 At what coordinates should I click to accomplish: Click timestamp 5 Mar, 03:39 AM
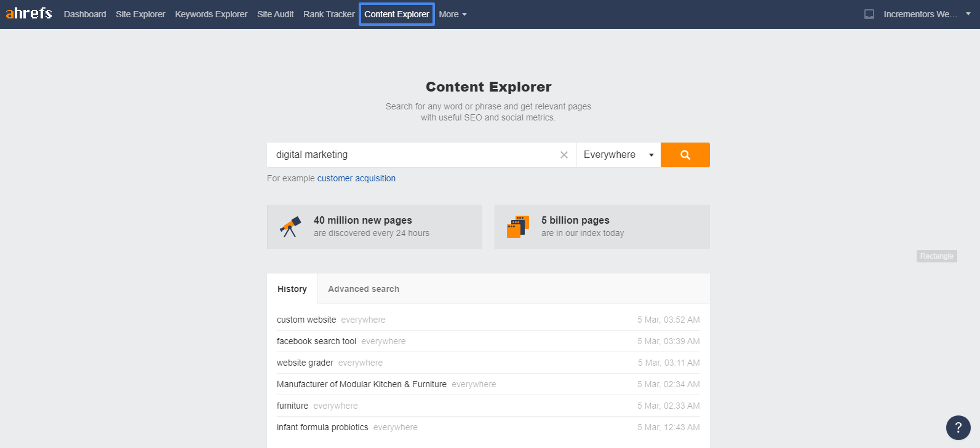coord(669,341)
